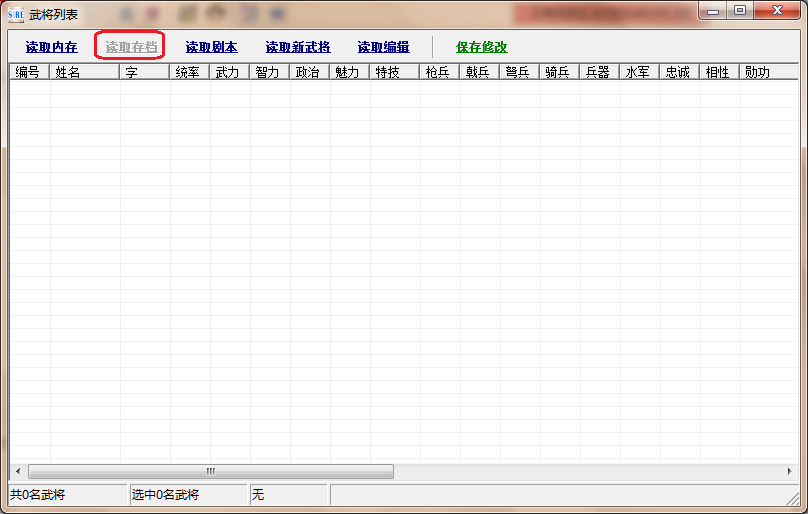Click the 武力 column header
Image resolution: width=808 pixels, height=514 pixels.
230,72
